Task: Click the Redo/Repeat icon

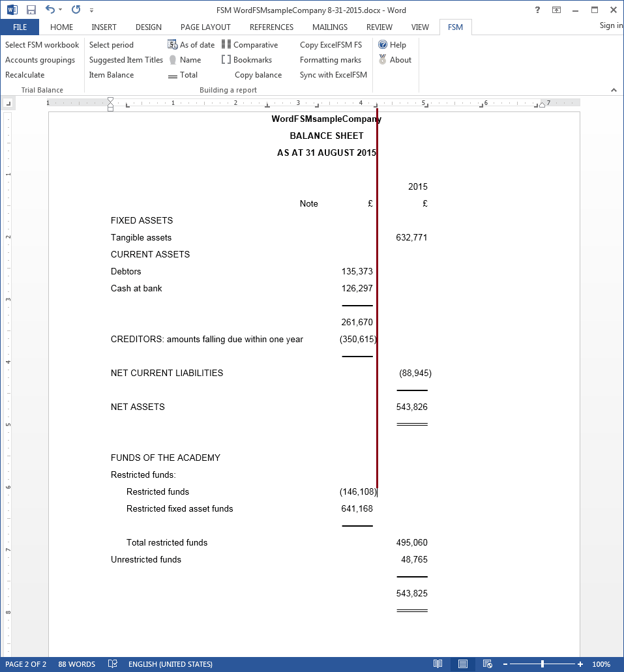Action: 76,9
